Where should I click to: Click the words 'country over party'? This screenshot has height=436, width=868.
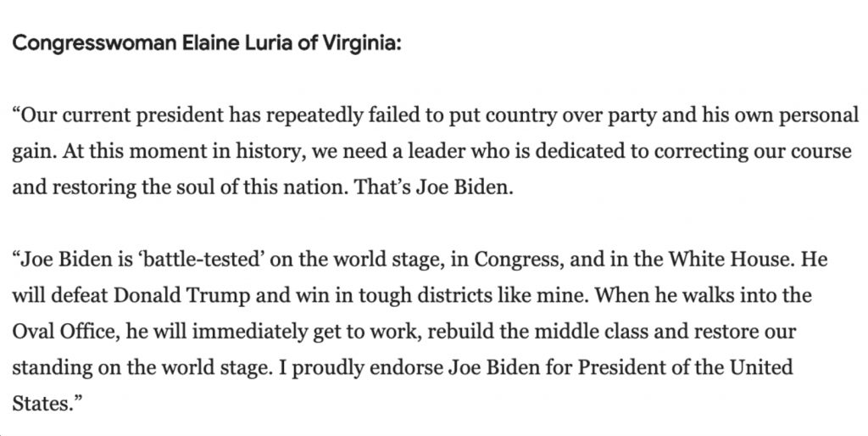click(480, 116)
